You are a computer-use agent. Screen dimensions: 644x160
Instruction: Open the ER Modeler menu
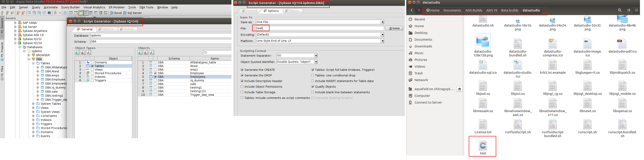pos(117,7)
